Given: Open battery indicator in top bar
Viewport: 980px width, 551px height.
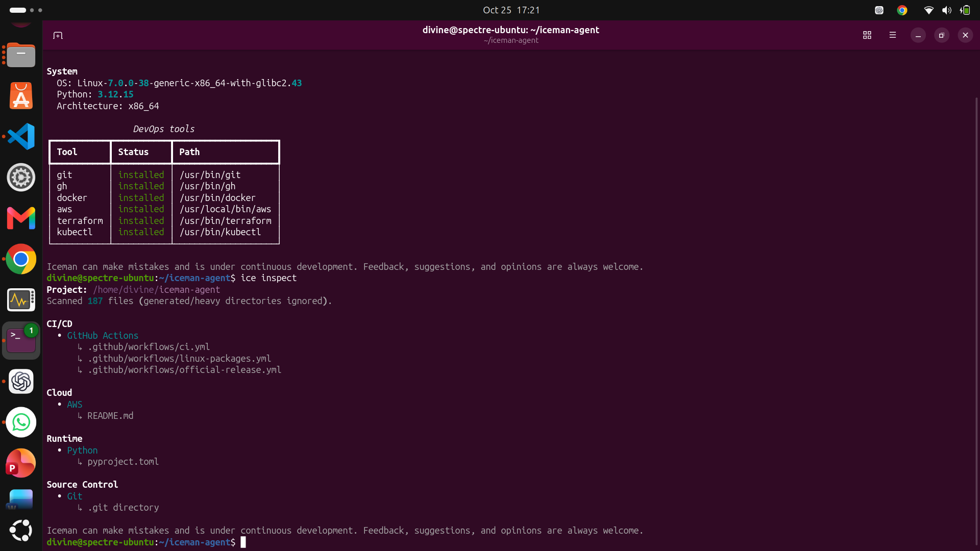Looking at the screenshot, I should (965, 10).
